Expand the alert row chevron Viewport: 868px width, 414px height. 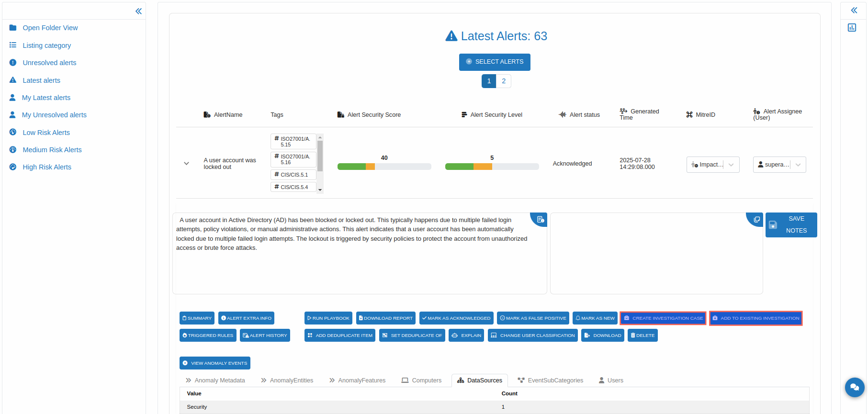[x=186, y=164]
